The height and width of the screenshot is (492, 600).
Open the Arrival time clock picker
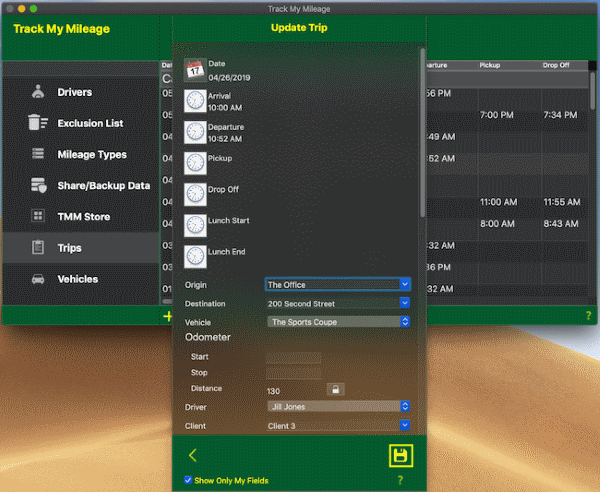[195, 101]
